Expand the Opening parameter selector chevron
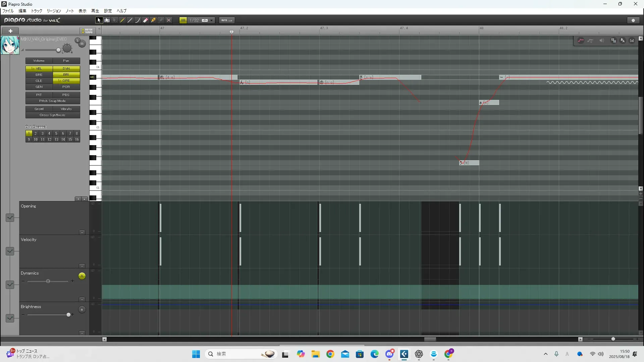 [x=10, y=218]
